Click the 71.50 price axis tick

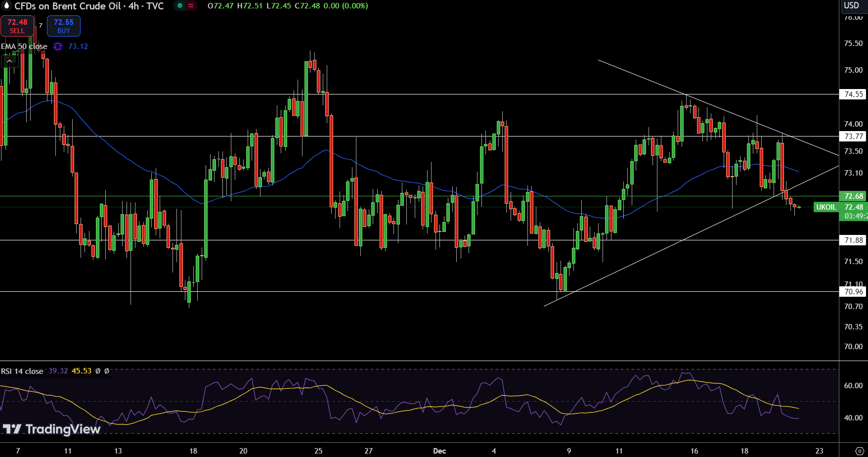tap(853, 262)
